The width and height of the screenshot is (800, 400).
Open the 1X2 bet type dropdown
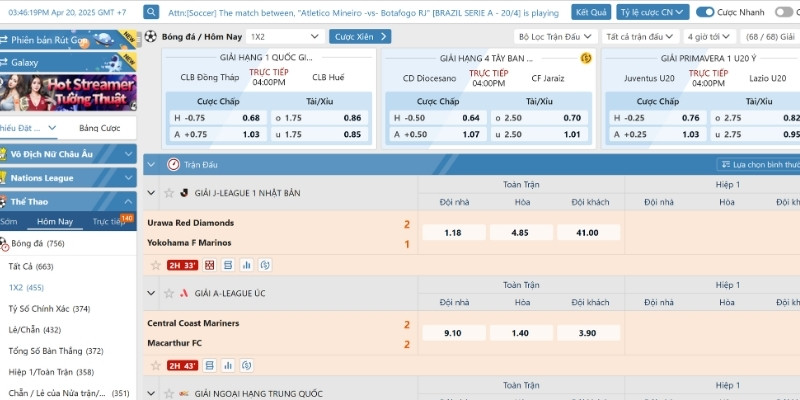285,37
